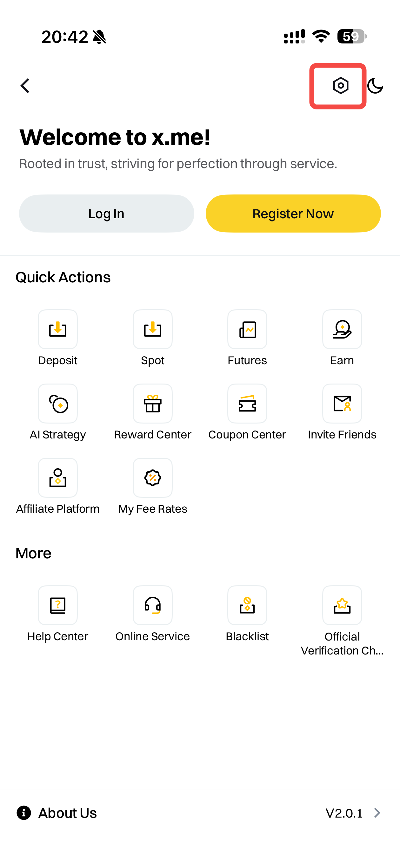Launch the AI Strategy icon

pyautogui.click(x=58, y=403)
